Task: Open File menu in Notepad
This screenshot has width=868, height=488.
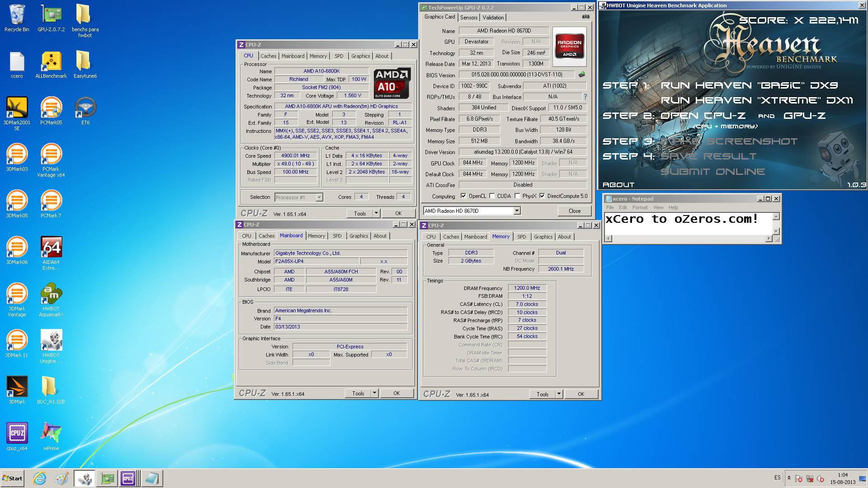Action: pos(610,207)
